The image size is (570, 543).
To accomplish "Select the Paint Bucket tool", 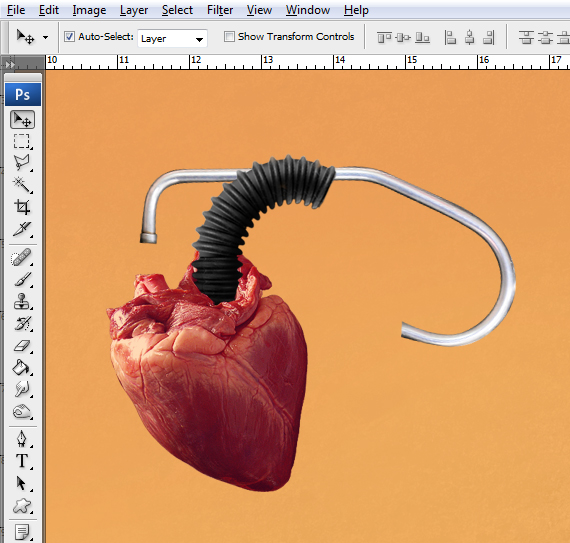I will click(22, 367).
